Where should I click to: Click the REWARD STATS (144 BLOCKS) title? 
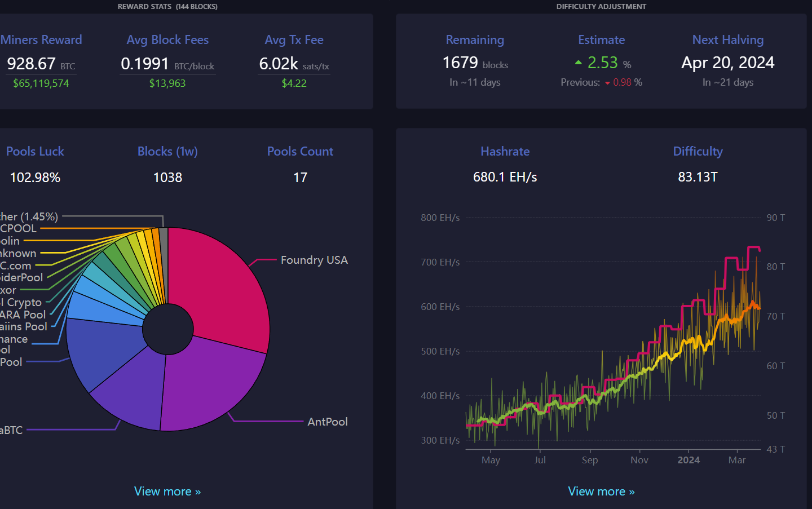point(167,7)
